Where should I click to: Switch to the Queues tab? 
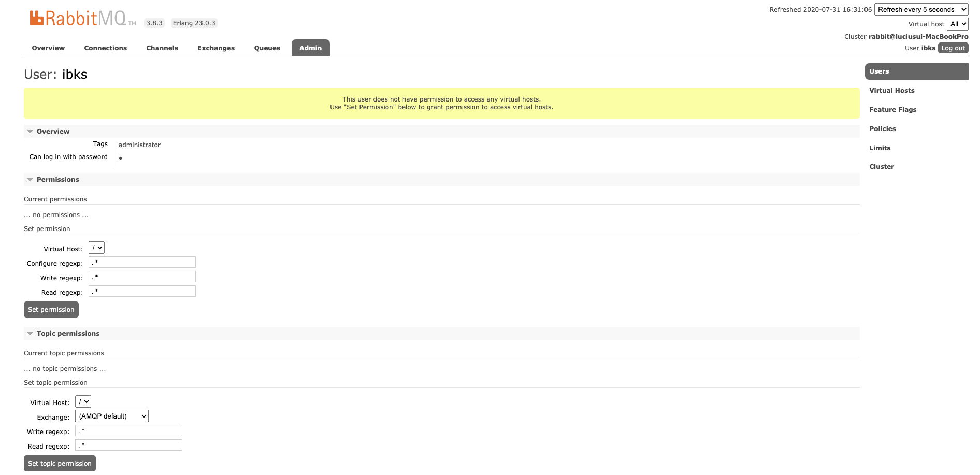tap(267, 48)
